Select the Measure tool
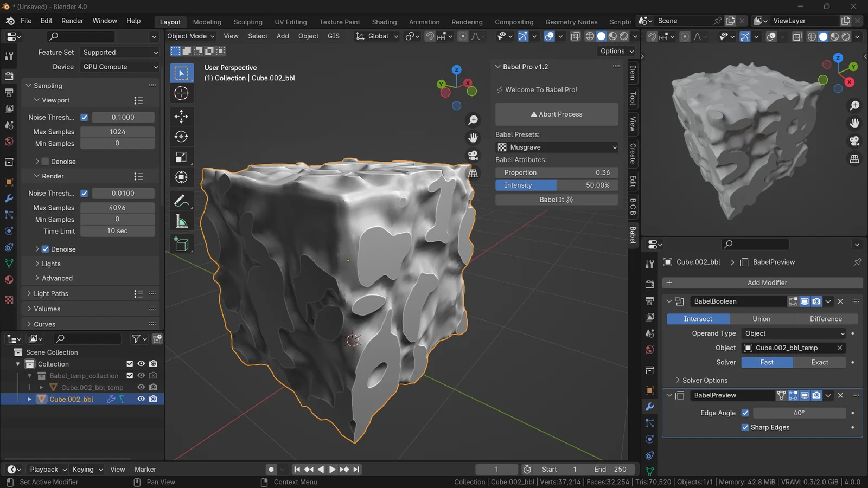The image size is (868, 488). (x=182, y=220)
